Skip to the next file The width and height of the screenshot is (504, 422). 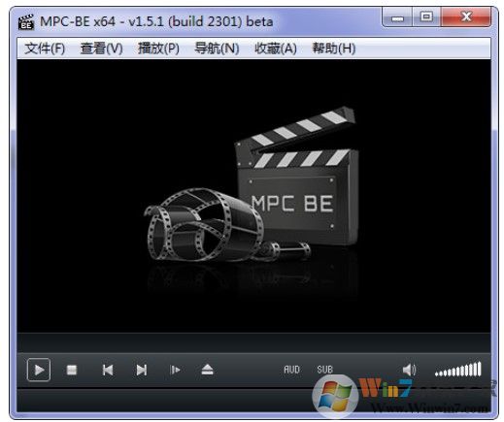coord(142,370)
